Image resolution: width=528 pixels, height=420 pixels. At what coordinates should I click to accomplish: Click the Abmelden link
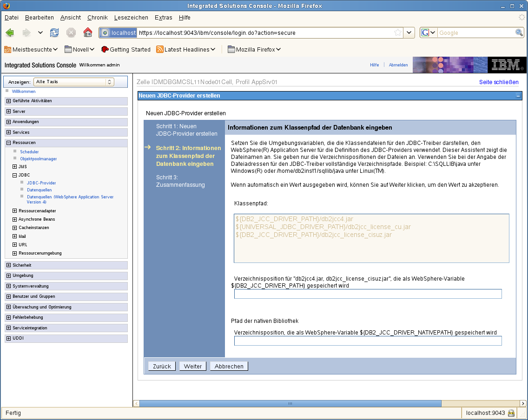398,65
